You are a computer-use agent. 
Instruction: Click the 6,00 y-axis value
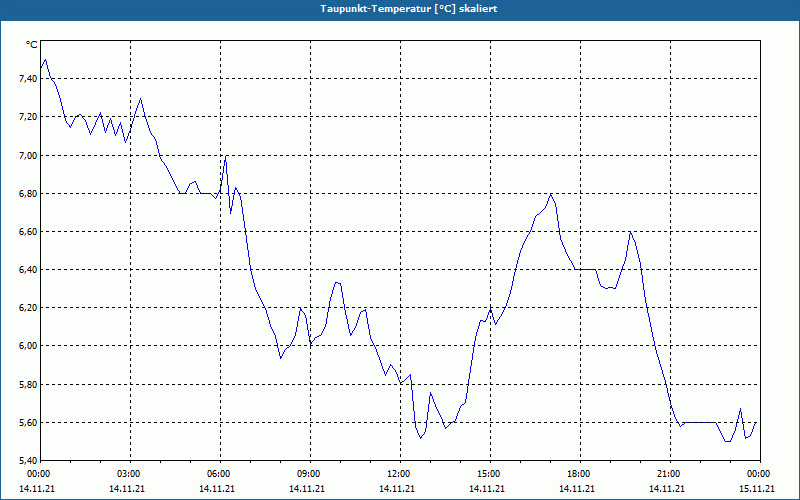click(28, 346)
